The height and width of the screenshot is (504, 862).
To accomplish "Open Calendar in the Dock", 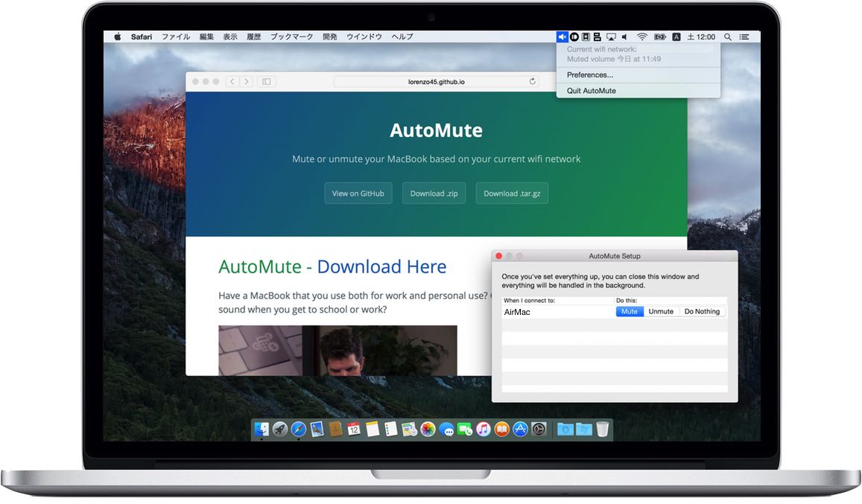I will point(353,430).
